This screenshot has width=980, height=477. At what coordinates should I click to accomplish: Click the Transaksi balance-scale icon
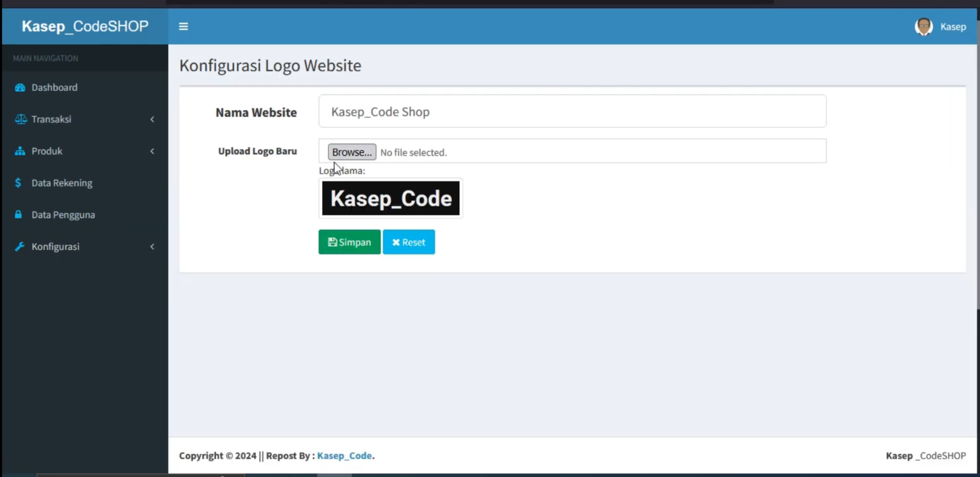(21, 119)
